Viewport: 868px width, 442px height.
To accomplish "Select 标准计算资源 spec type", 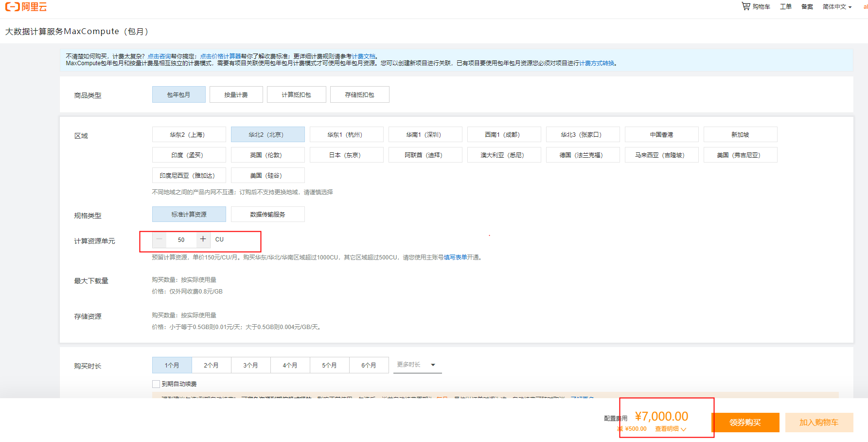I will click(189, 214).
